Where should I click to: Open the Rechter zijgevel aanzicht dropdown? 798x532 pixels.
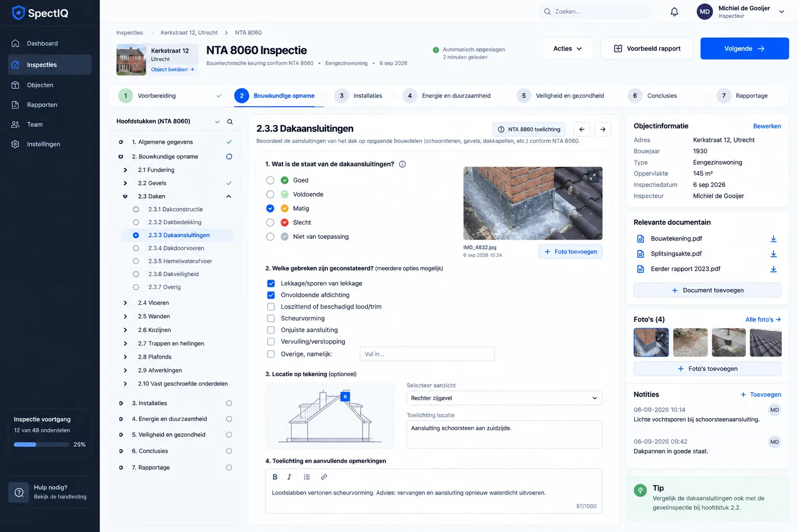point(504,398)
